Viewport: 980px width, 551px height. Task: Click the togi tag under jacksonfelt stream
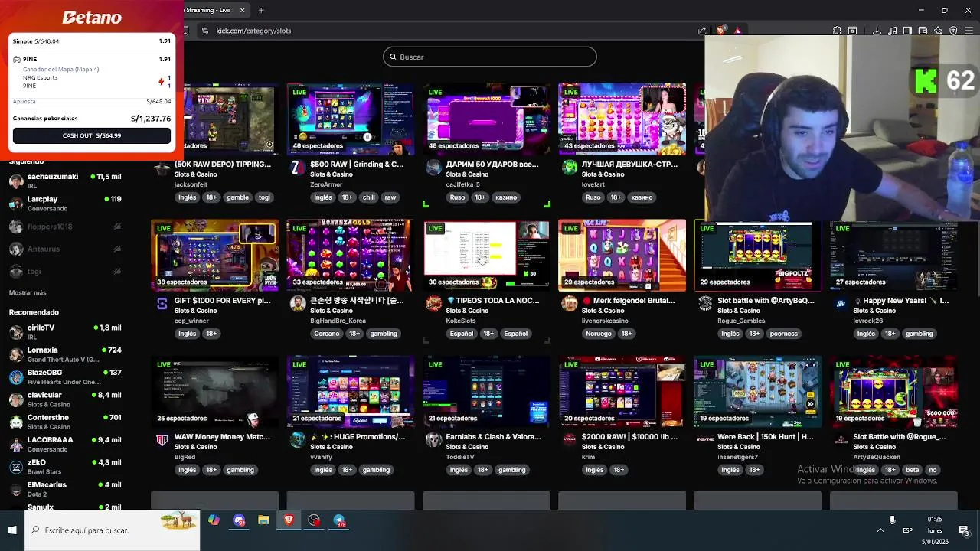click(264, 197)
